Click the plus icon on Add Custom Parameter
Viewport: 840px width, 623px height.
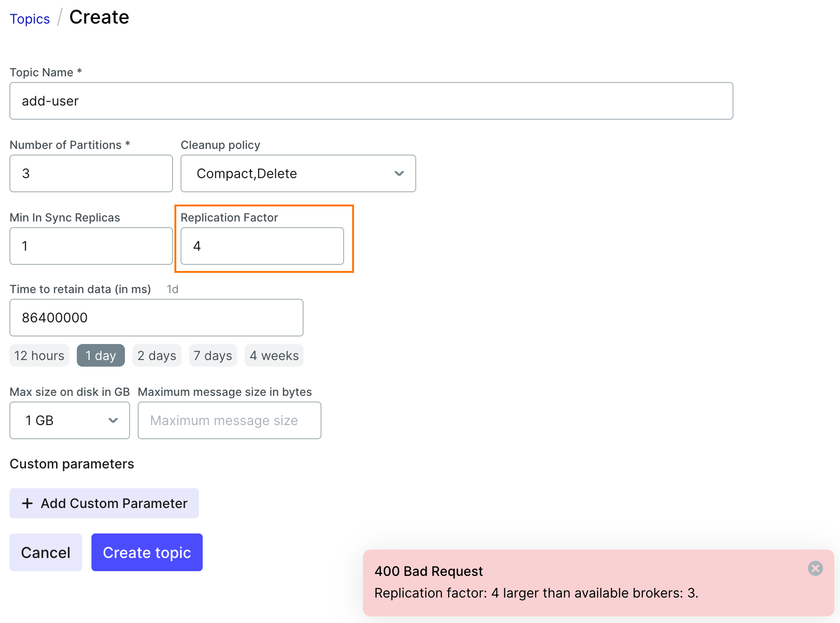coord(27,503)
